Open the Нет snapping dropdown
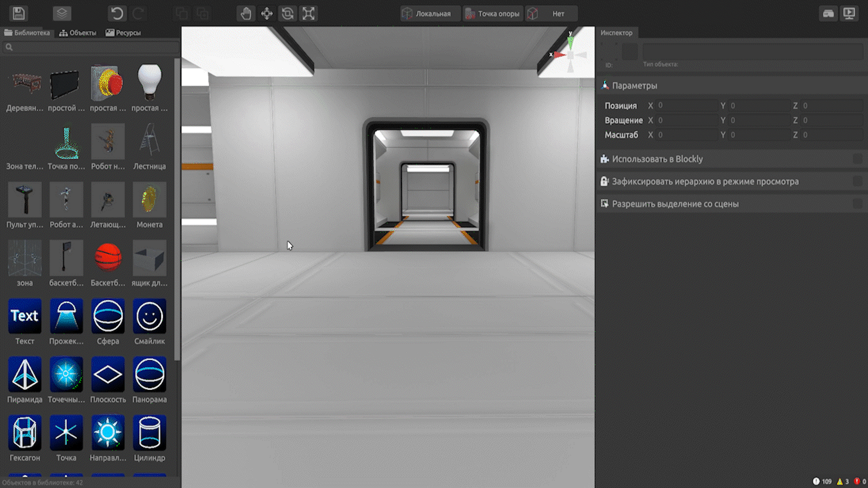This screenshot has width=868, height=488. click(x=552, y=14)
